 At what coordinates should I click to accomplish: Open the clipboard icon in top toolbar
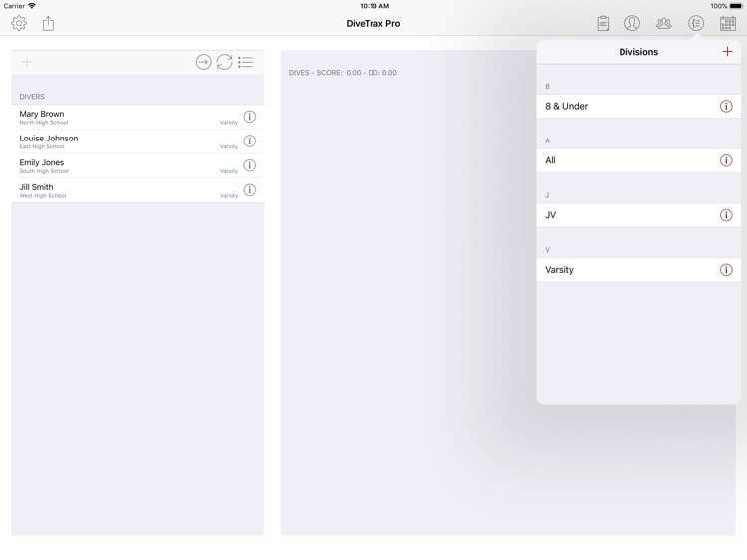pos(603,23)
